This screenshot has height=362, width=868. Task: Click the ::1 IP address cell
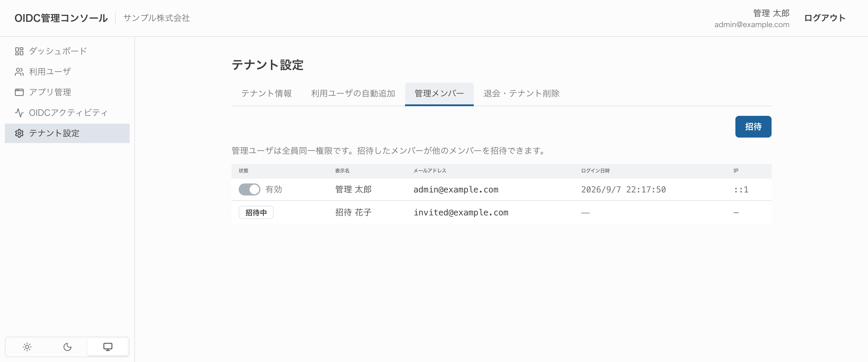pos(741,190)
